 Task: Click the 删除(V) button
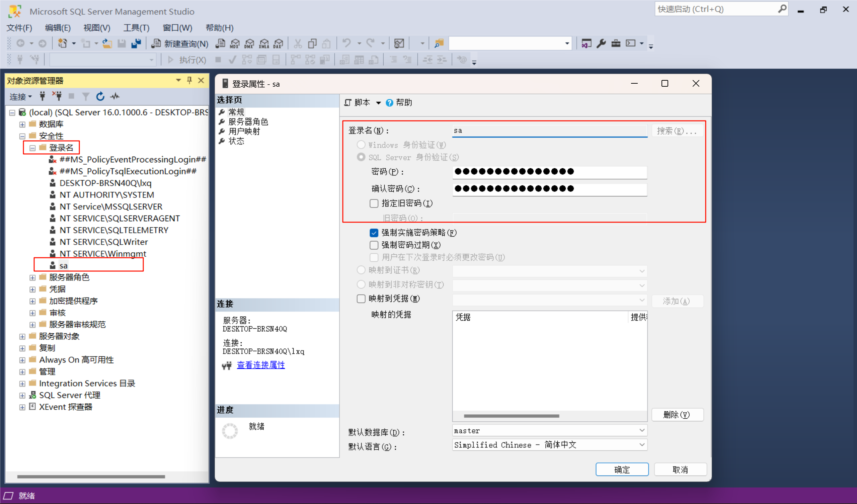678,415
